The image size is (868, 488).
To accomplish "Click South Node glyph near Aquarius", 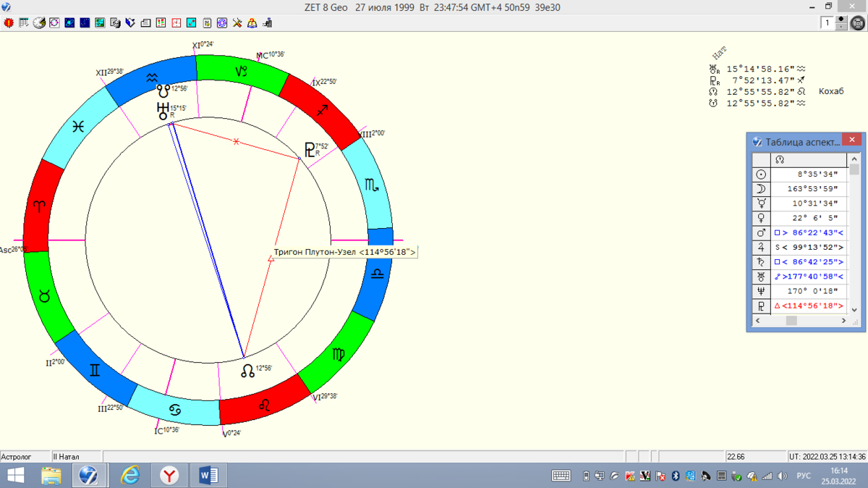I will [x=163, y=91].
